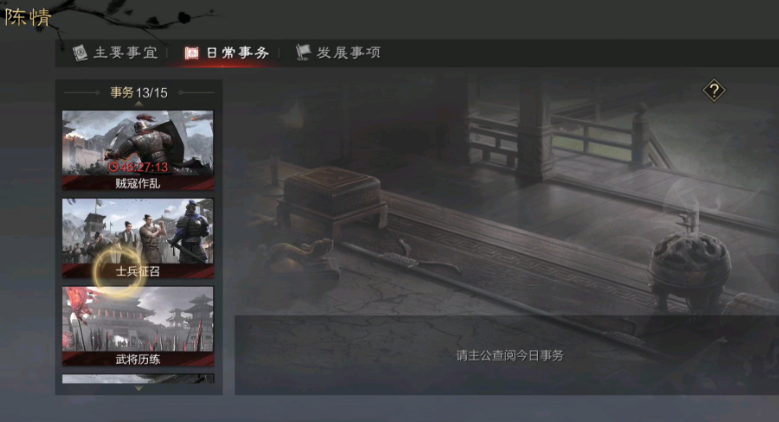Open the 士兵征召 task card

(138, 238)
